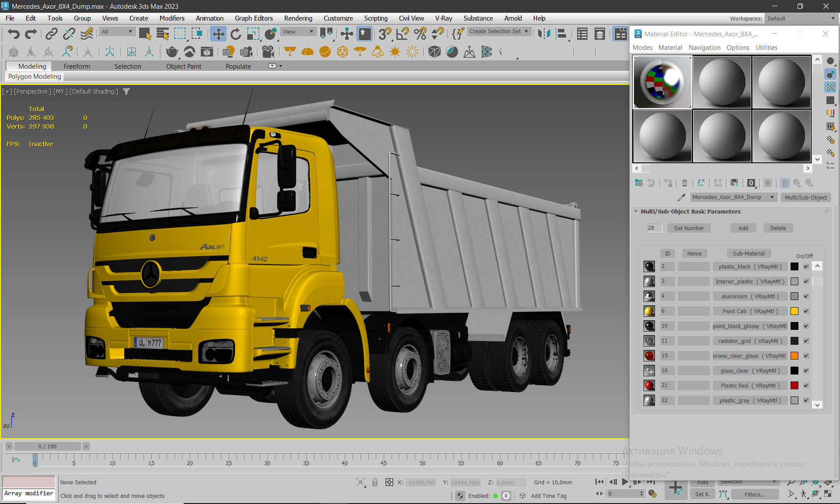Screen dimensions: 840x504
Task: Activate the Select and Move tool
Action: click(218, 34)
